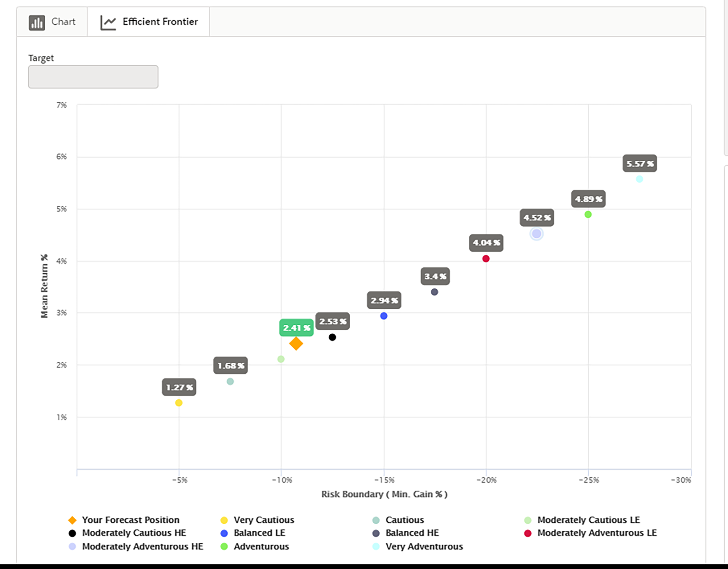This screenshot has width=728, height=569.
Task: Toggle Moderately Adventurous LE legend entry
Action: tap(590, 533)
